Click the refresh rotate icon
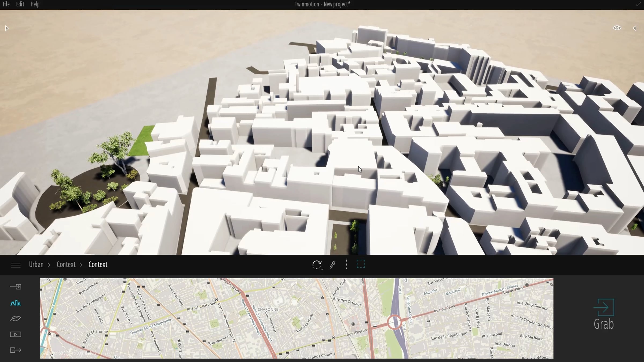 [x=317, y=264]
